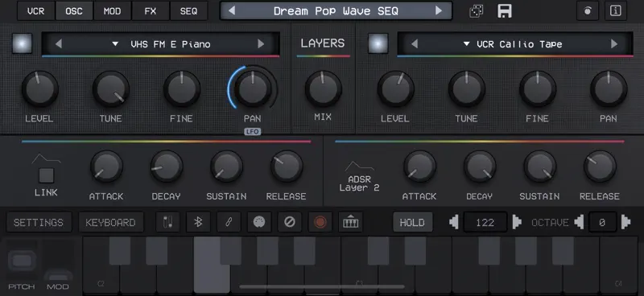
Task: Click layer 1 RELEASE knob
Action: 287,166
